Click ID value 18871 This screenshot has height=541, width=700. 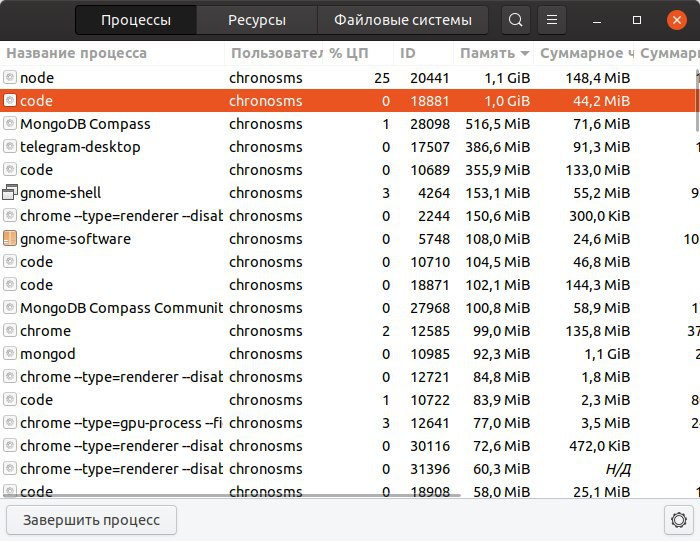430,285
